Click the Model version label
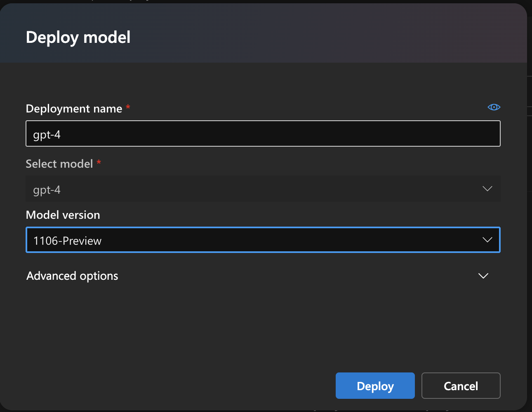 pyautogui.click(x=63, y=215)
